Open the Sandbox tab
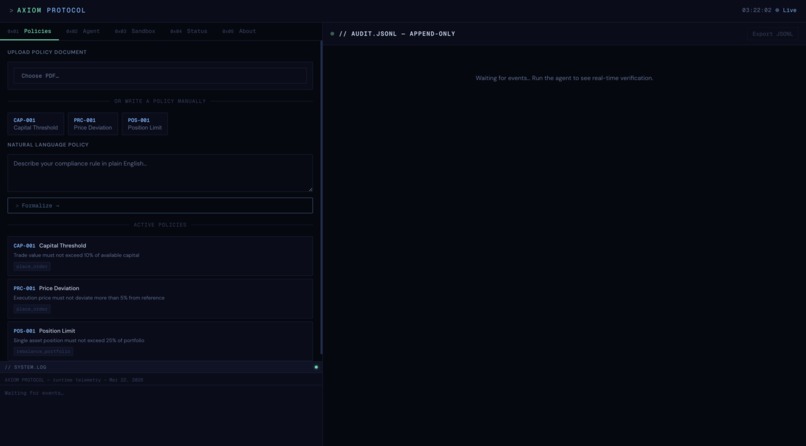806x446 pixels. 135,31
